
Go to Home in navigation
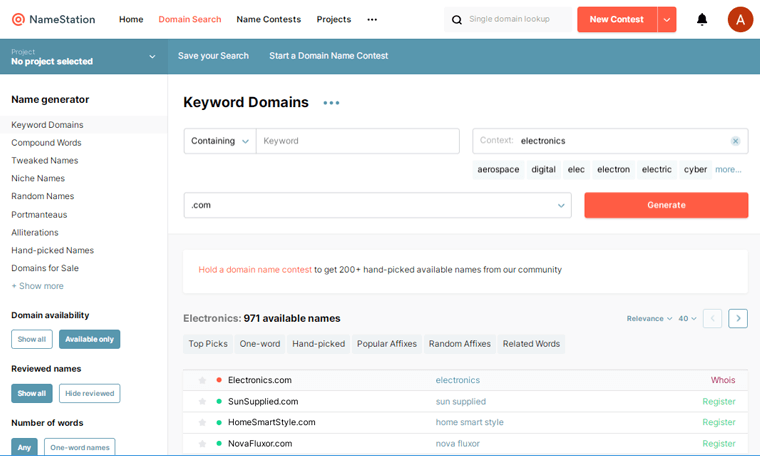tap(131, 19)
